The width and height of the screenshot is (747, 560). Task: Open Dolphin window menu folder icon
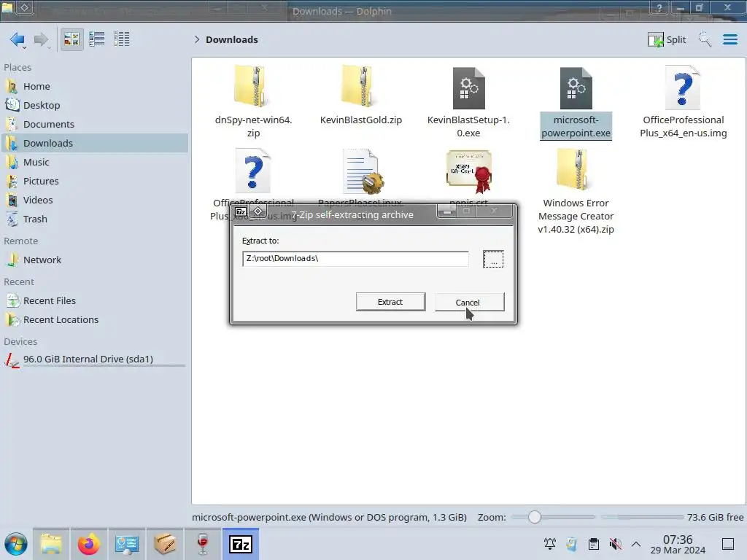[x=7, y=7]
